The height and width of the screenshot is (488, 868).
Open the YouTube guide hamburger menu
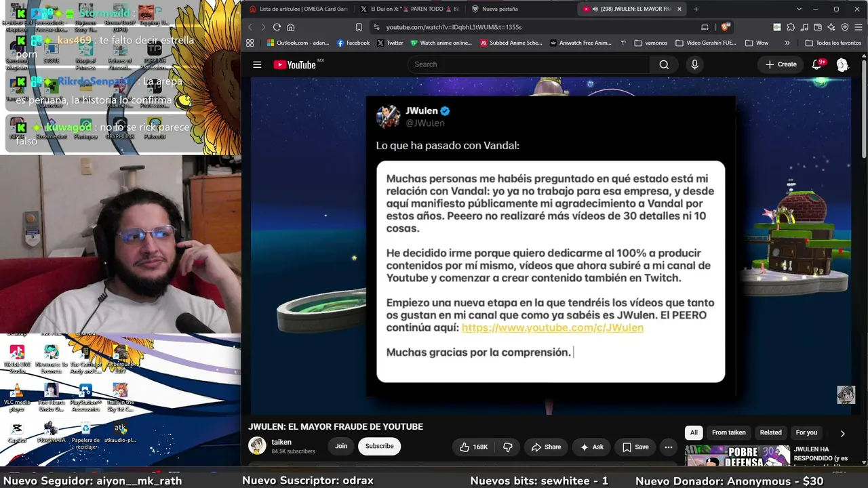coord(257,64)
